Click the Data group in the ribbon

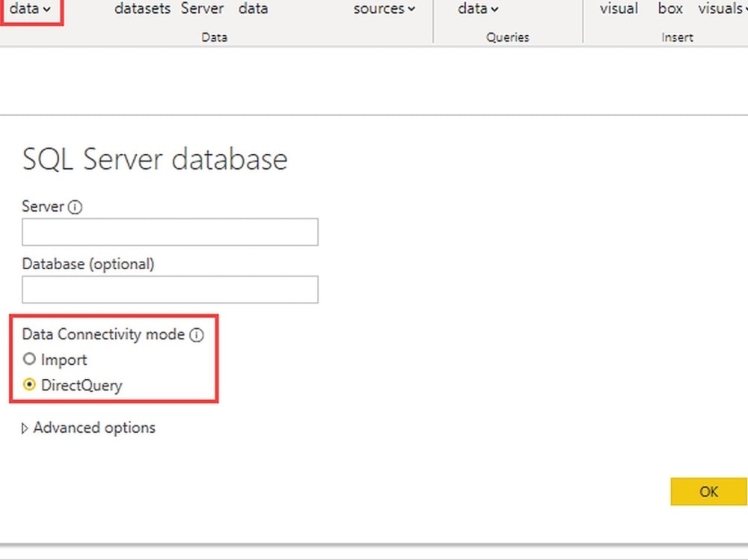[x=214, y=37]
